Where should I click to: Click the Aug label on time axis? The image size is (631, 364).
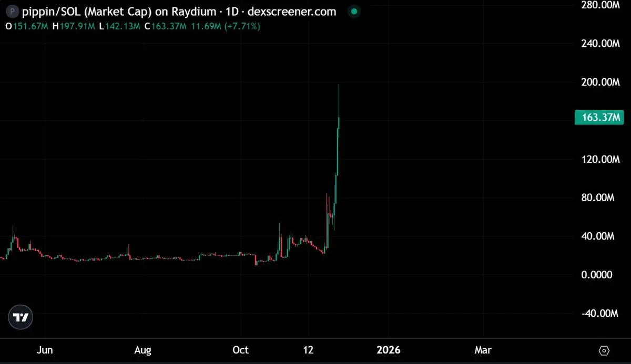coord(143,350)
